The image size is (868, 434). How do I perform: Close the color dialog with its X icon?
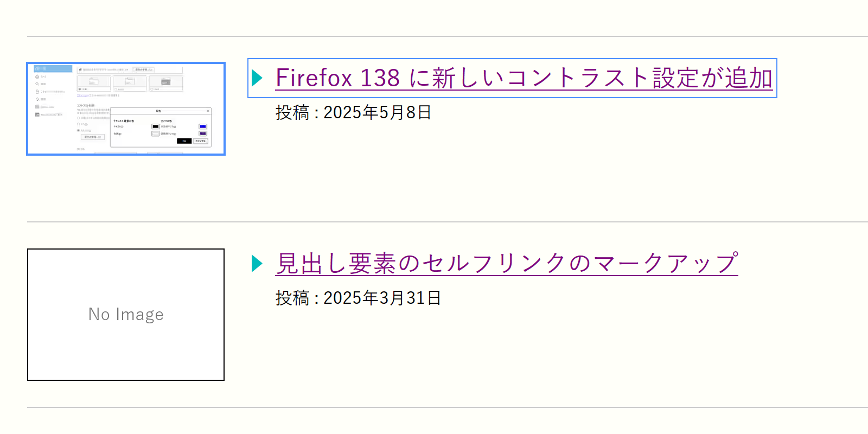click(208, 111)
